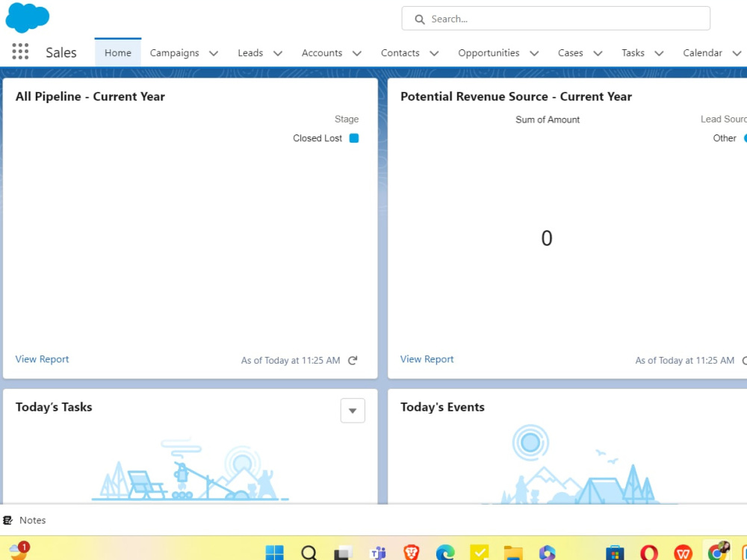
Task: Expand the Cases dropdown chevron
Action: pyautogui.click(x=598, y=53)
